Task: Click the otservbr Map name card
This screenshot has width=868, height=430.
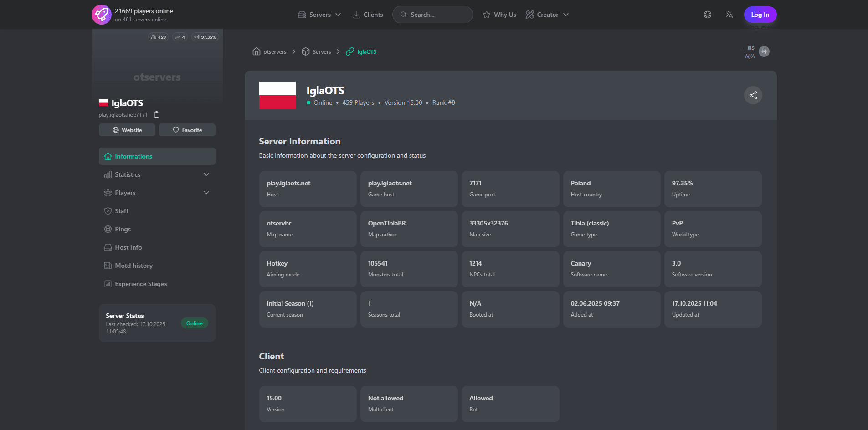Action: [308, 229]
